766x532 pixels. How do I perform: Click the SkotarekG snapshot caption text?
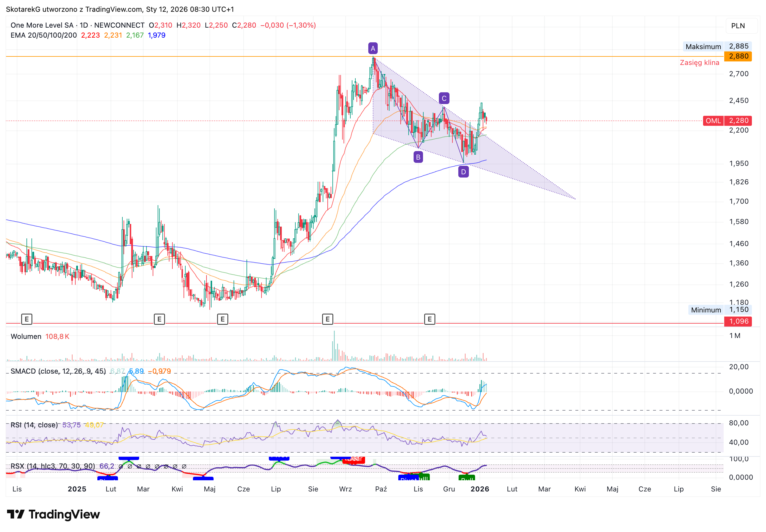point(120,9)
